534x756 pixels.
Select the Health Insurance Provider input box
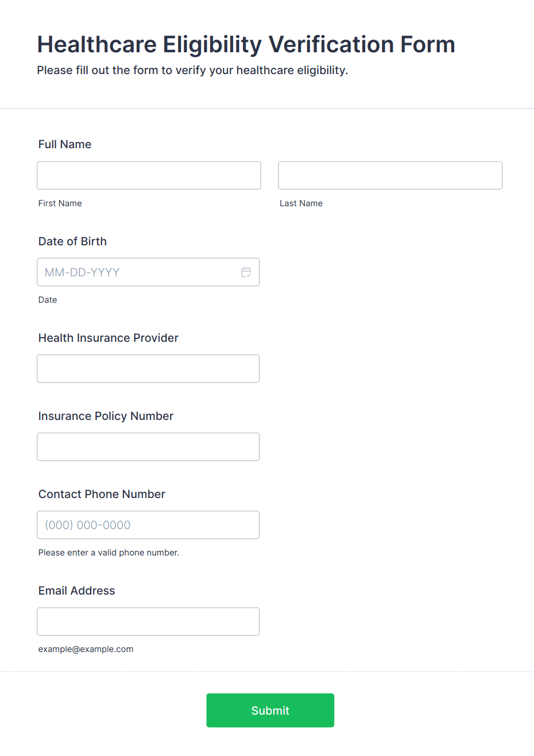pos(148,369)
